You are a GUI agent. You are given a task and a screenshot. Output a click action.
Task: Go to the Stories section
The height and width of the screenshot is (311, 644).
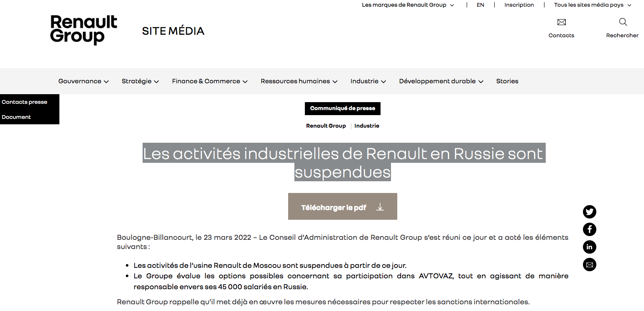507,81
